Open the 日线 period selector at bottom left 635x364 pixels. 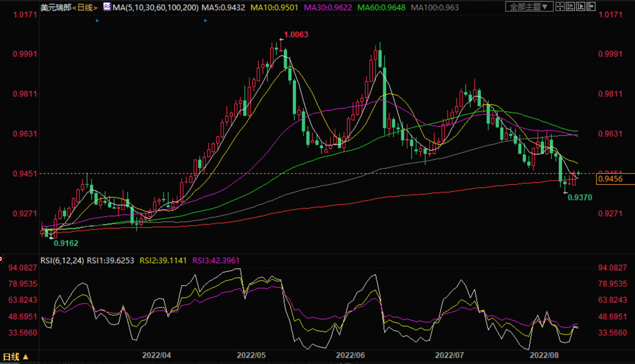click(x=15, y=357)
